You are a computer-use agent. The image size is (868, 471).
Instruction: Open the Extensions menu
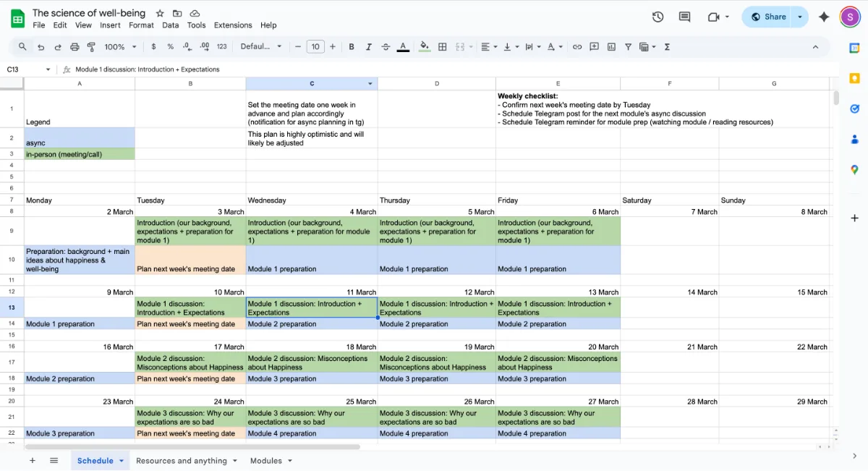click(233, 25)
